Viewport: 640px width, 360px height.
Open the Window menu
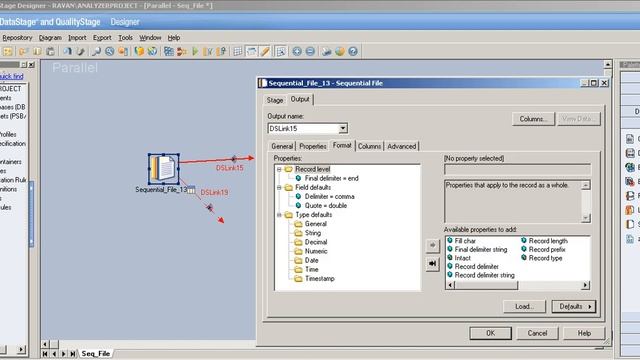(x=150, y=38)
